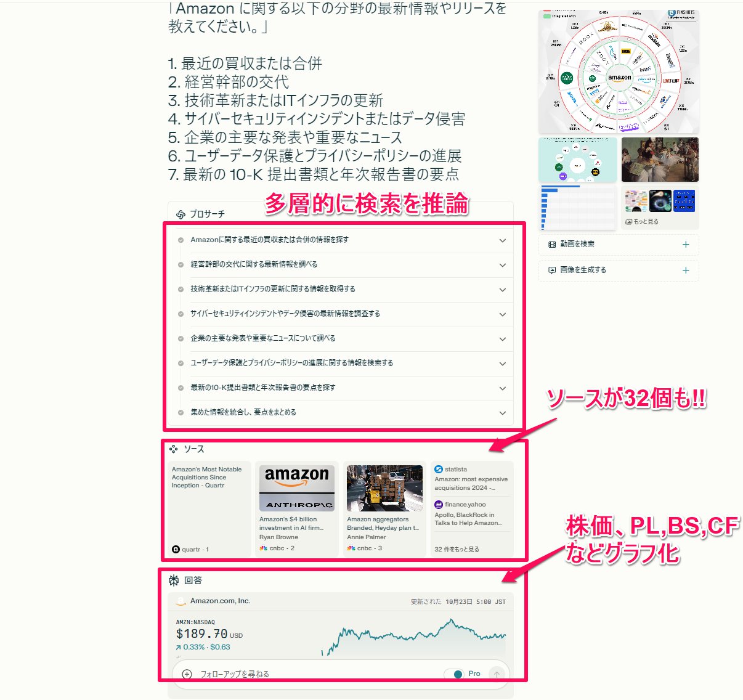The width and height of the screenshot is (743, 700).
Task: Open the Amazon acquisitions wheel infographic image
Action: [619, 71]
